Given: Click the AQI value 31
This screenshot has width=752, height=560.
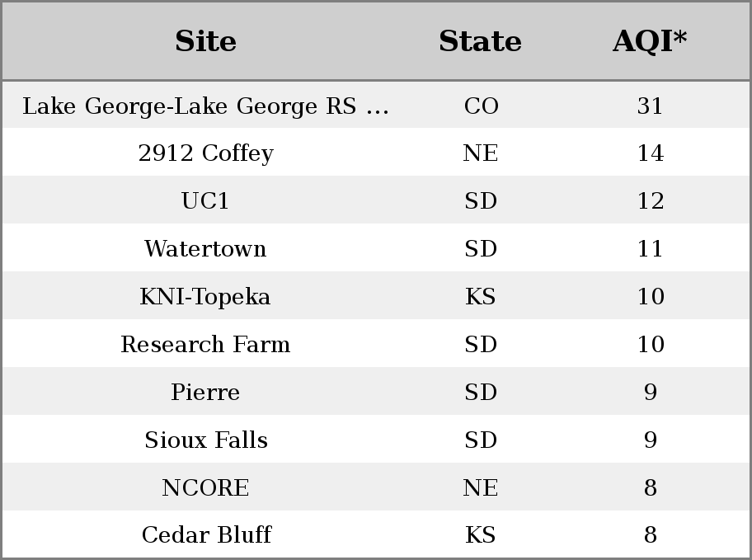Looking at the screenshot, I should pos(650,106).
